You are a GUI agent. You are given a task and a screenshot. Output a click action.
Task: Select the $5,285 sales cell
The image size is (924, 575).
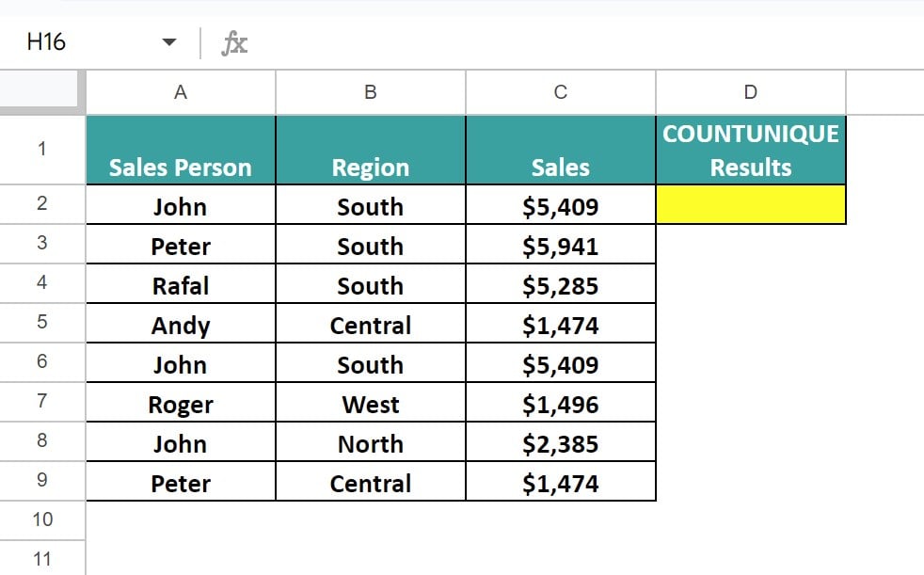pyautogui.click(x=561, y=283)
